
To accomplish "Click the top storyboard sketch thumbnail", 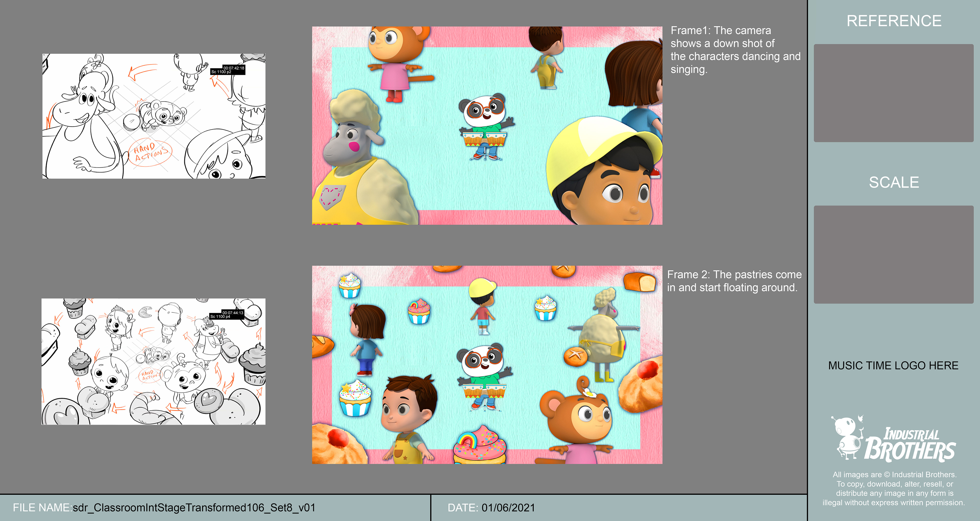I will coord(154,116).
